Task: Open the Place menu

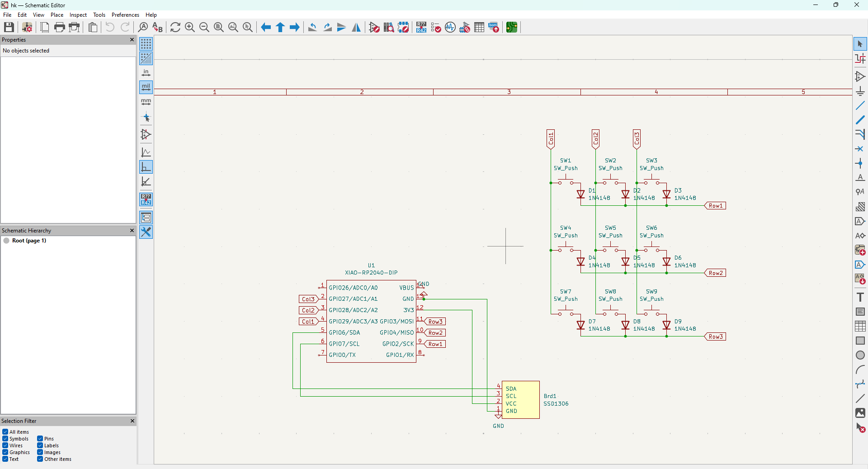Action: coord(57,15)
